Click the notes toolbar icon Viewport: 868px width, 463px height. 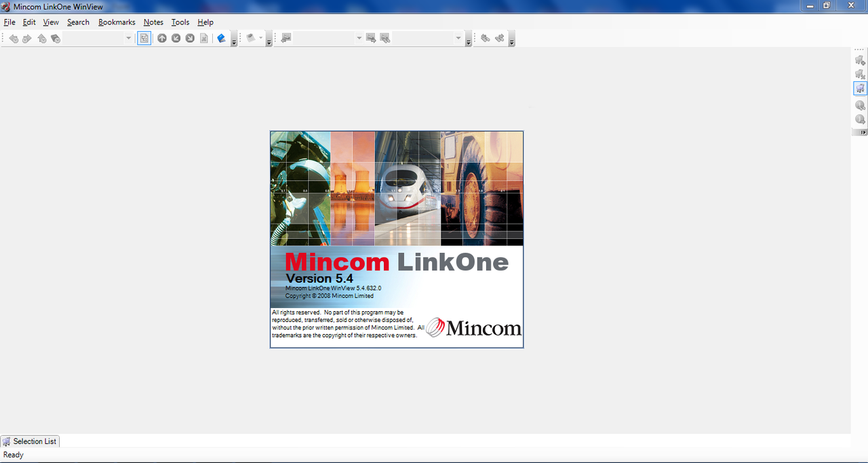(251, 39)
